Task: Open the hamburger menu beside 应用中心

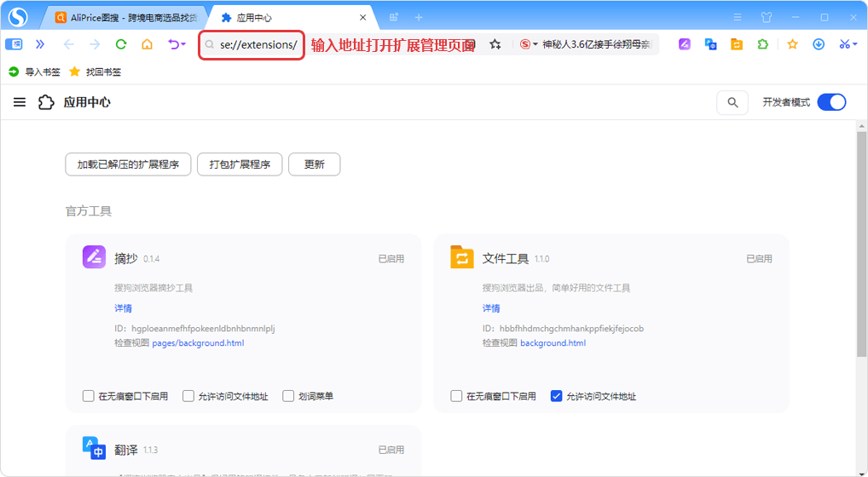Action: (x=20, y=102)
